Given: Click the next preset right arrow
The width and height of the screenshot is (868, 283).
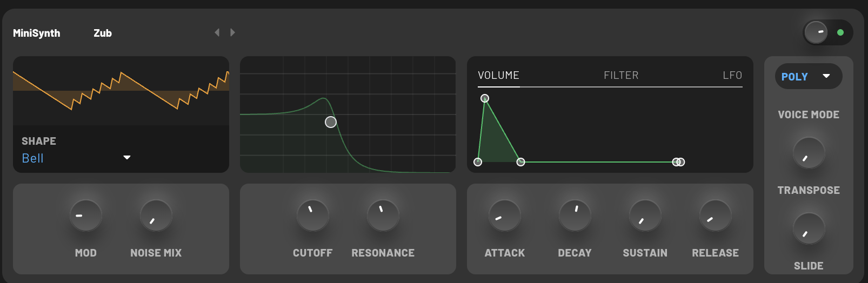Looking at the screenshot, I should (x=232, y=32).
